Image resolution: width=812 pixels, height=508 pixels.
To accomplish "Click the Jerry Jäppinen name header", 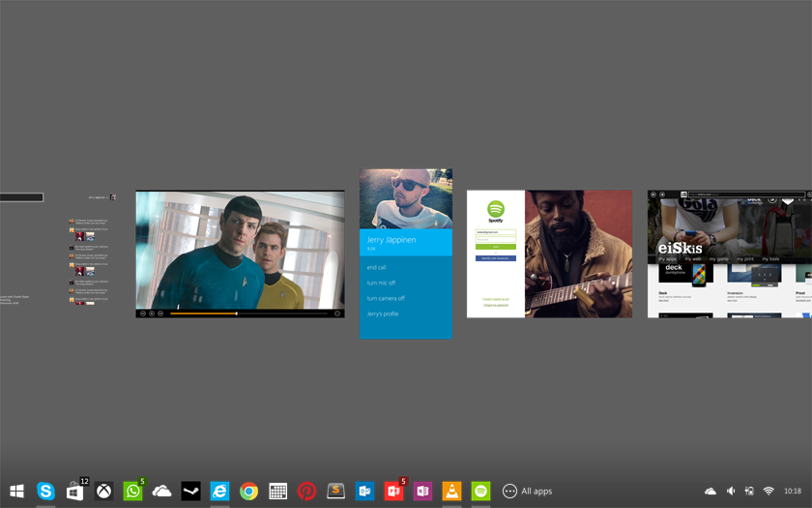I will pyautogui.click(x=391, y=240).
